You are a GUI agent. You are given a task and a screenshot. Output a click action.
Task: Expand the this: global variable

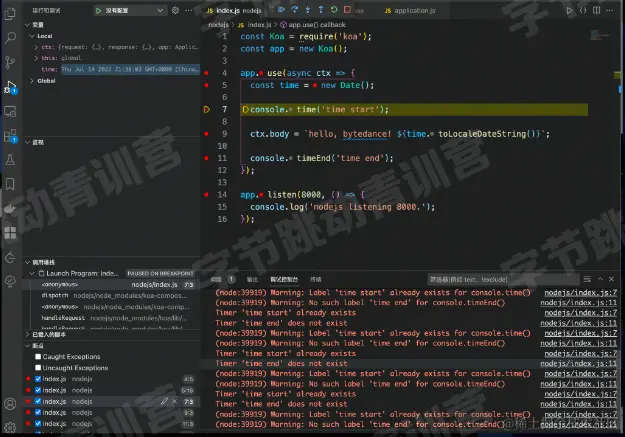(x=36, y=58)
